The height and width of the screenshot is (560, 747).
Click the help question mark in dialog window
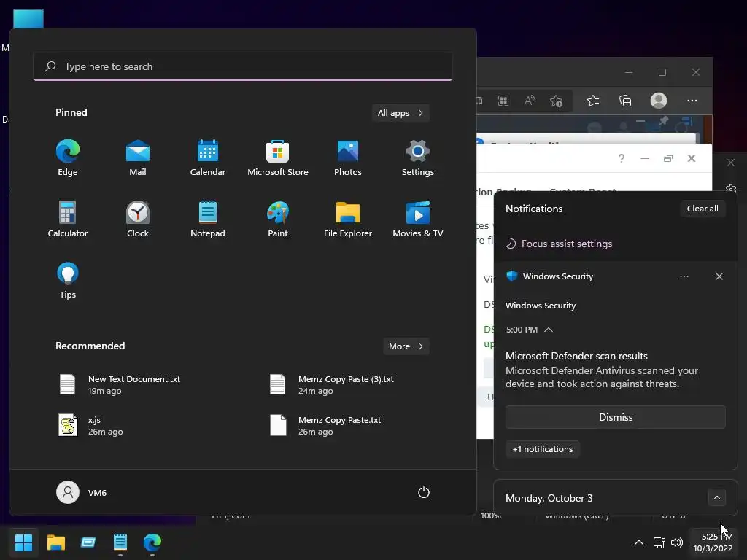coord(622,158)
